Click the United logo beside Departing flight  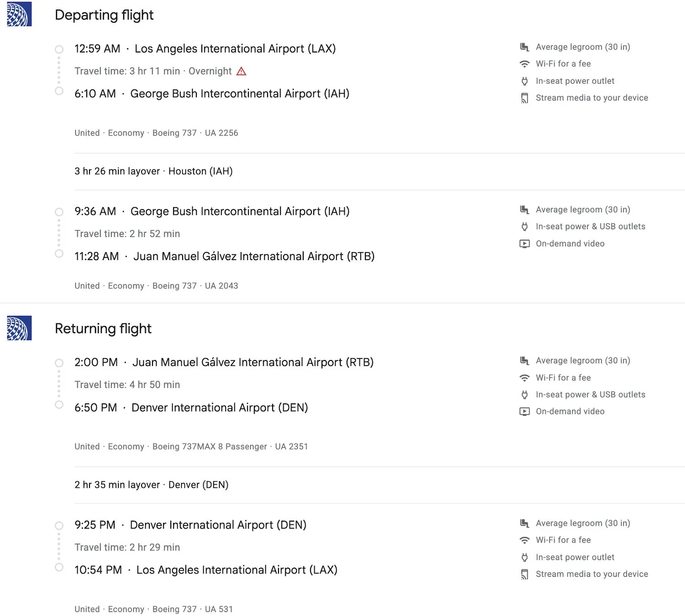(x=19, y=14)
